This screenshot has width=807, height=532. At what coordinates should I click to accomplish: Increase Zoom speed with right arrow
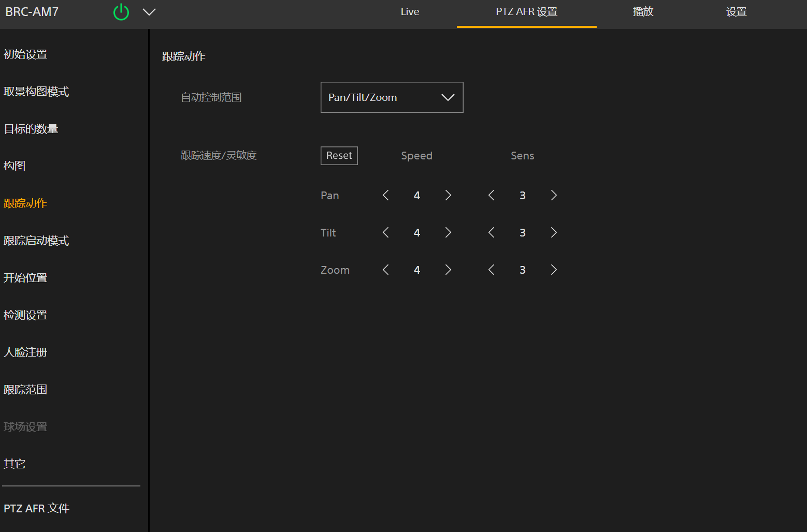tap(448, 270)
